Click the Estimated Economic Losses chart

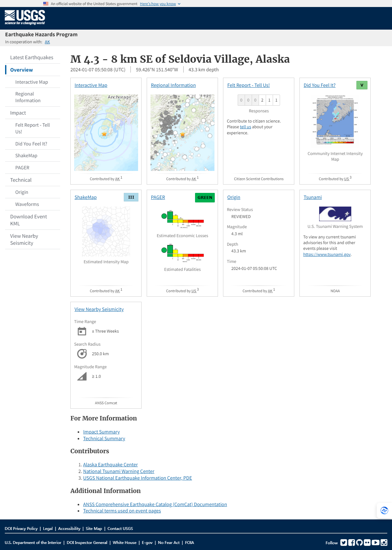click(183, 220)
